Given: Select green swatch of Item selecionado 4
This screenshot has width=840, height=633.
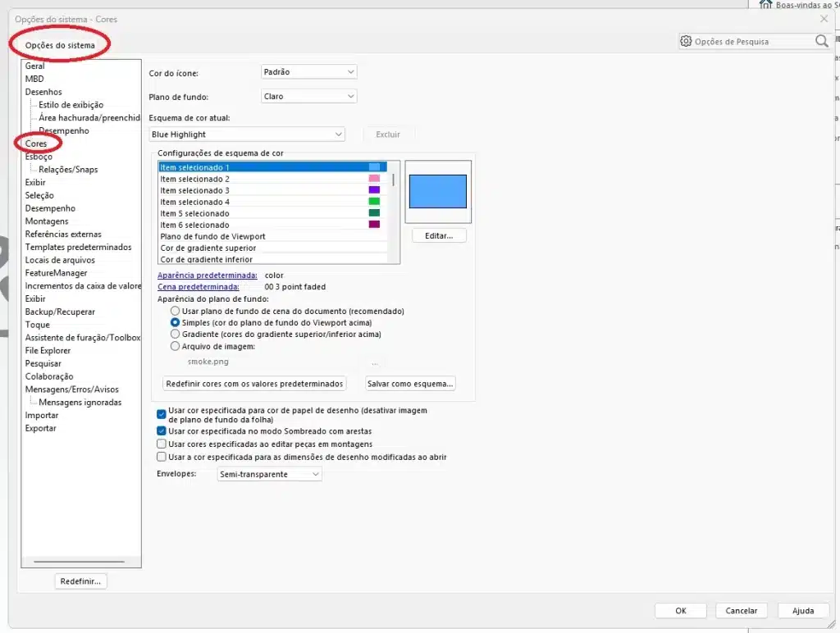Looking at the screenshot, I should [x=374, y=202].
